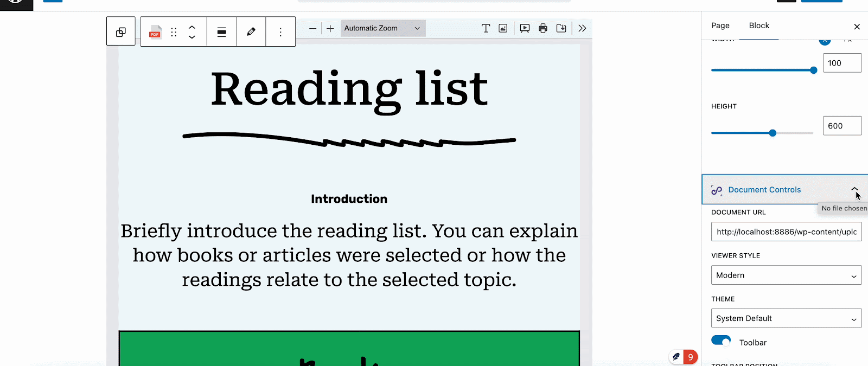Toggle the Toolbar switch off
The image size is (868, 366).
(x=721, y=341)
